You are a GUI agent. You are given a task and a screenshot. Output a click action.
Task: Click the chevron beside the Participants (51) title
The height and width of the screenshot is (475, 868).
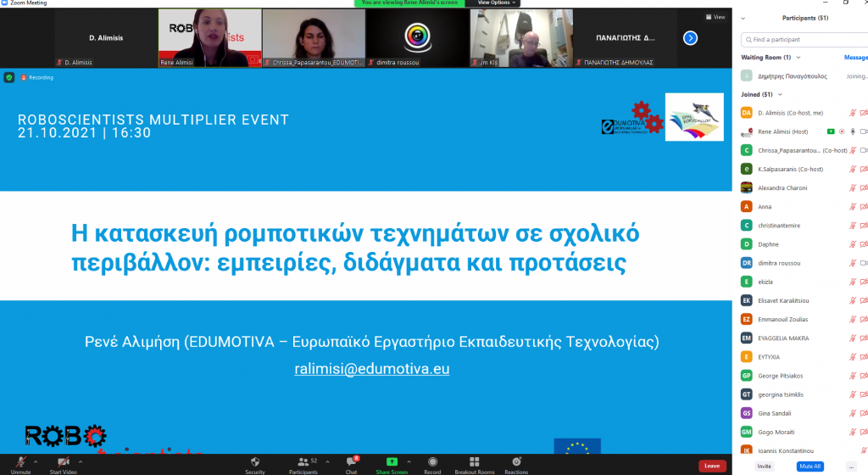(x=743, y=19)
